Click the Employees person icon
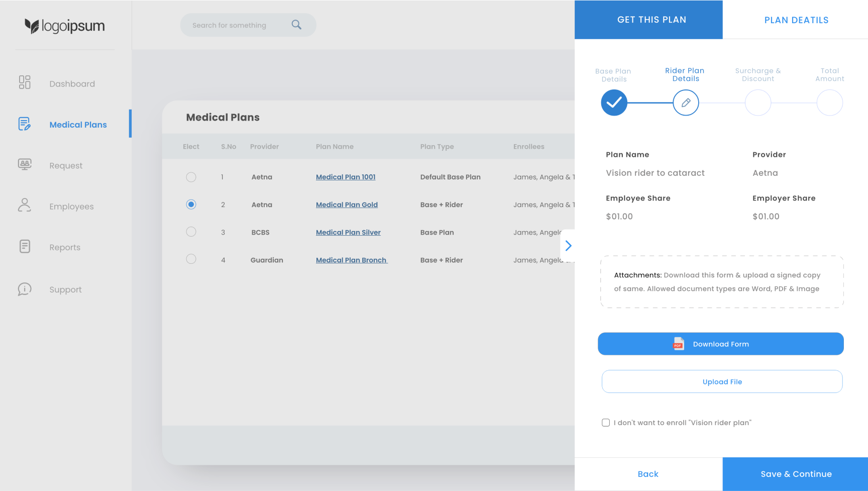This screenshot has width=868, height=491. point(25,205)
